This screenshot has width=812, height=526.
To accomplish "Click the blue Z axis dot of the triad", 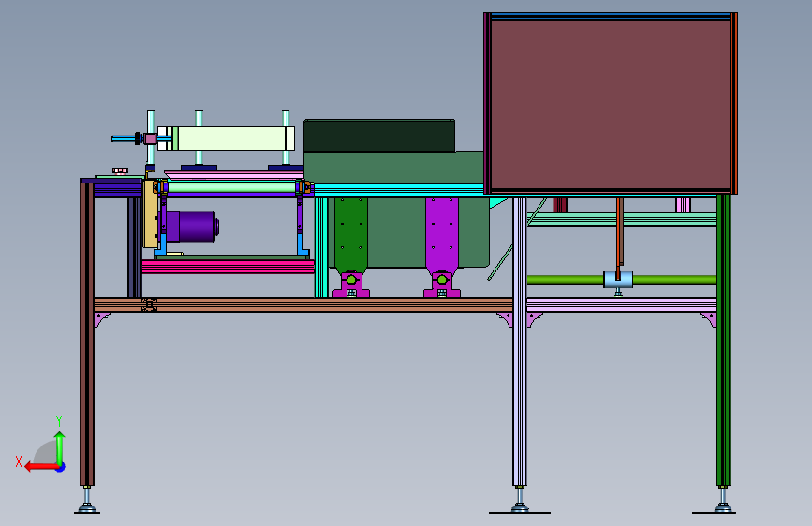I will 61,467.
